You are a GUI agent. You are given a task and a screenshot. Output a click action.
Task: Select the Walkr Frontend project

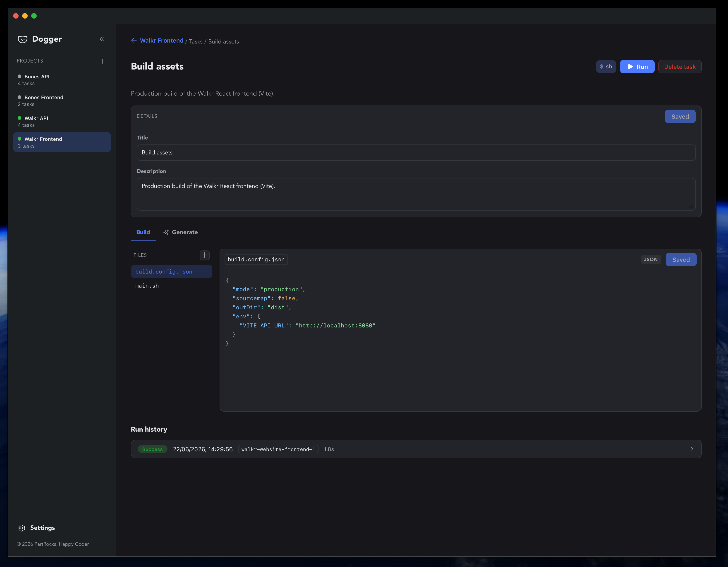point(62,142)
